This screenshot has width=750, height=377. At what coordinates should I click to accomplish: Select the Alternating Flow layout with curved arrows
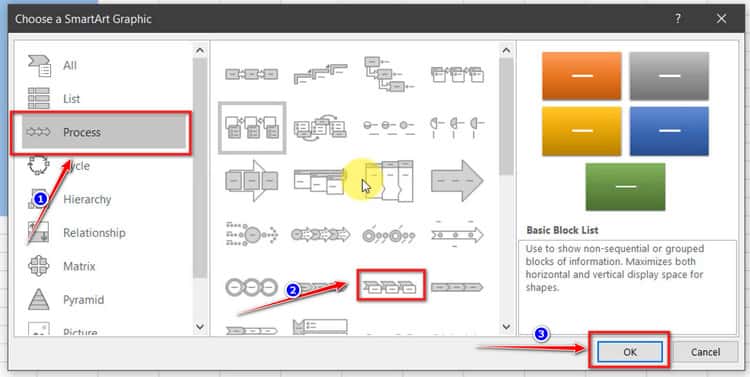(320, 128)
